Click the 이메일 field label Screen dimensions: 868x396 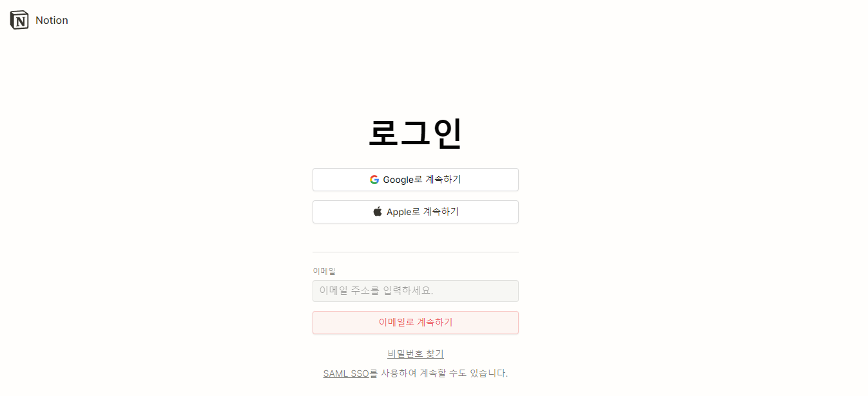pyautogui.click(x=324, y=271)
